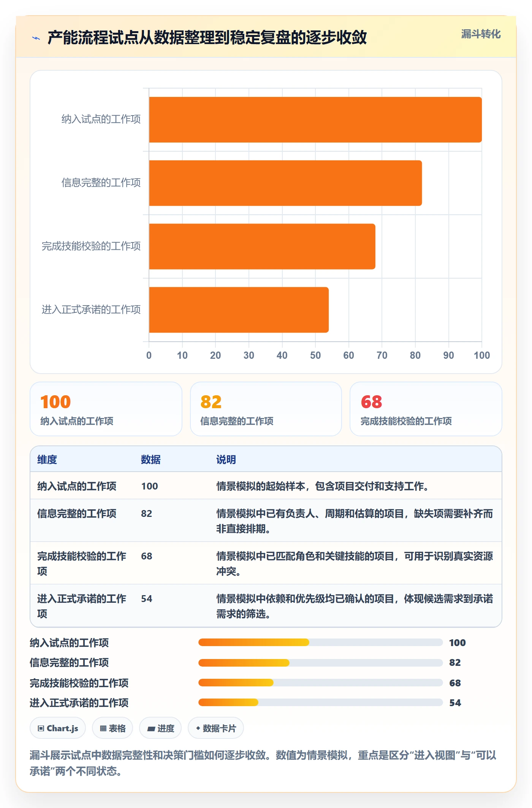
Task: Click progress bar for 信息完整的工作项
Action: click(320, 662)
